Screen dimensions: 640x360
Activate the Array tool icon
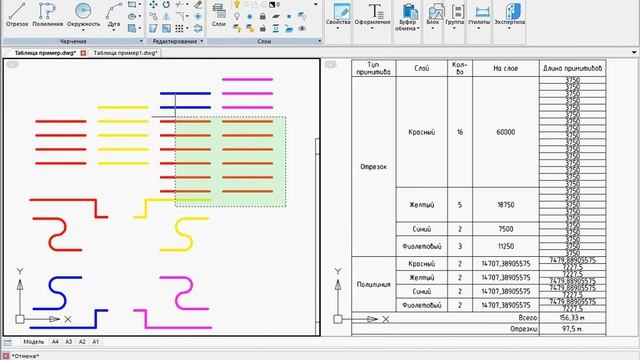179,28
